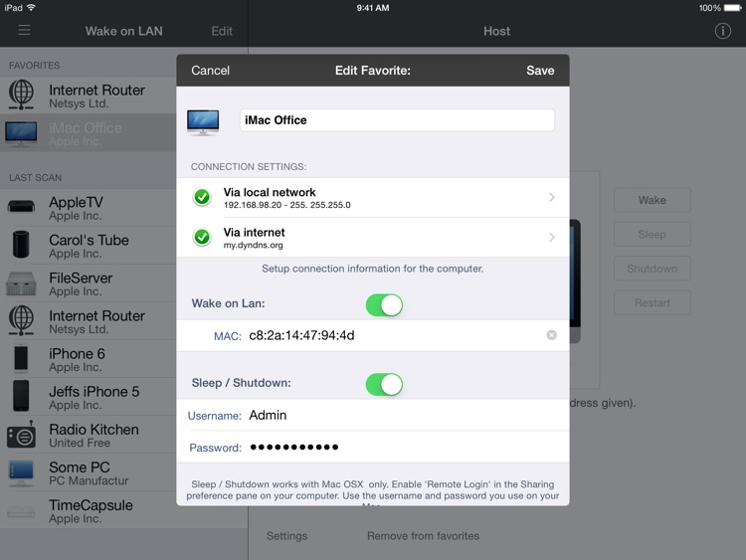Viewport: 746px width, 560px height.
Task: Expand Via internet settings chevron
Action: pyautogui.click(x=551, y=237)
